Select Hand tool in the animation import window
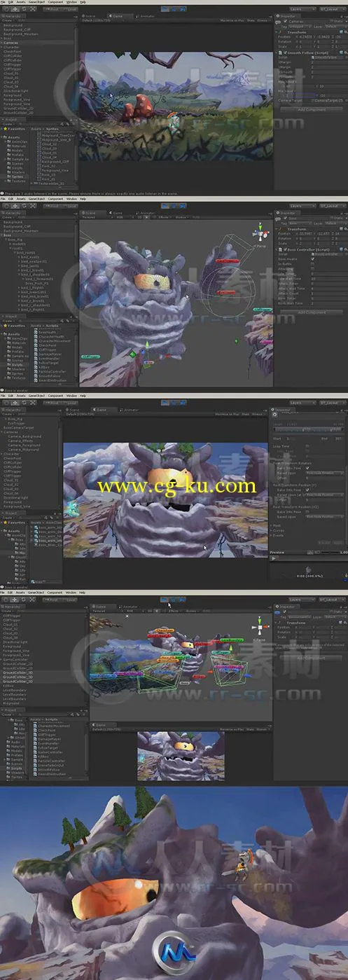The width and height of the screenshot is (348, 980). (x=6, y=403)
